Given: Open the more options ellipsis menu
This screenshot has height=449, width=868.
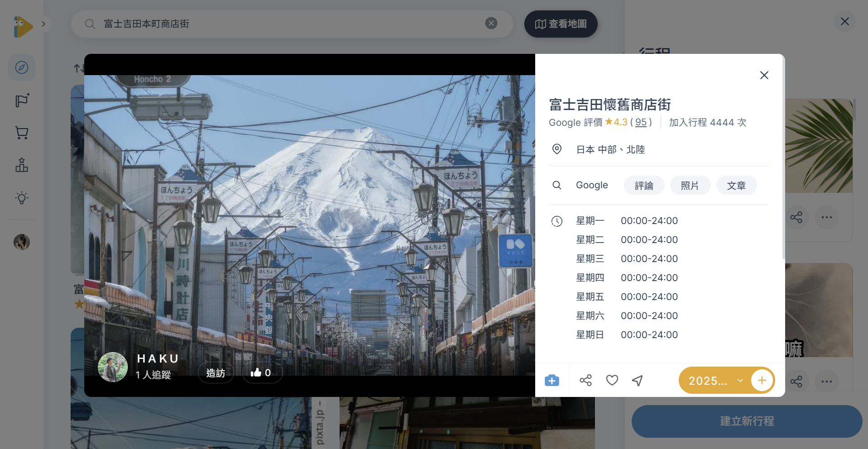Looking at the screenshot, I should pyautogui.click(x=827, y=217).
